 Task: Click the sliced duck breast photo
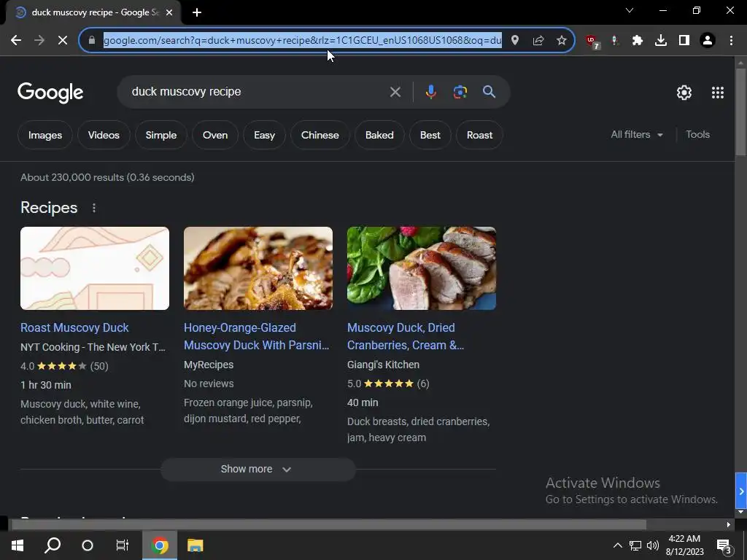[422, 268]
